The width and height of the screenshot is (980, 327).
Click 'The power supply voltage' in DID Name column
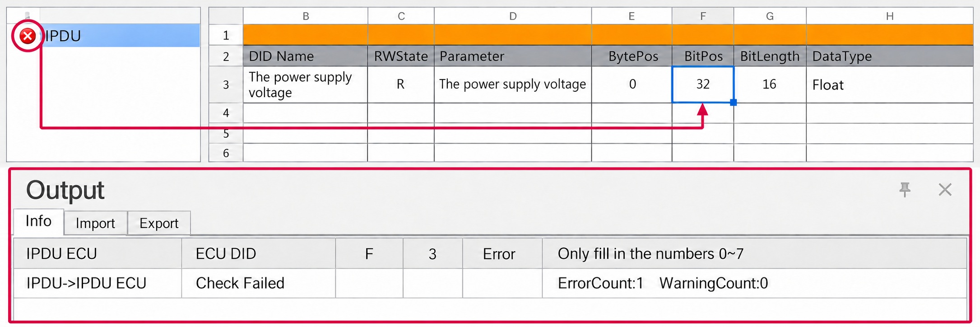306,84
